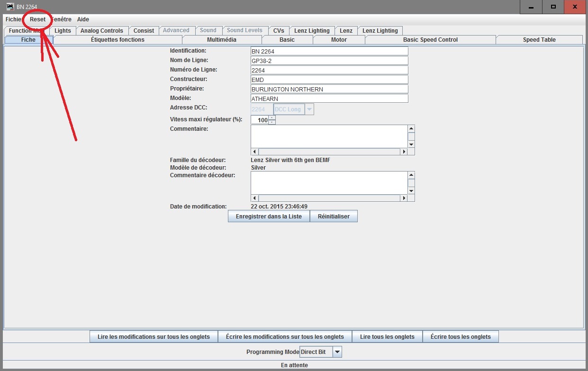Viewport: 588px width, 371px height.
Task: Switch to the CVs tab
Action: [x=279, y=31]
